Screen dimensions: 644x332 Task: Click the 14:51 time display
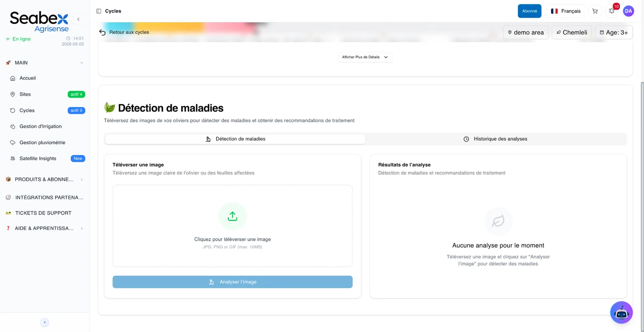75,39
